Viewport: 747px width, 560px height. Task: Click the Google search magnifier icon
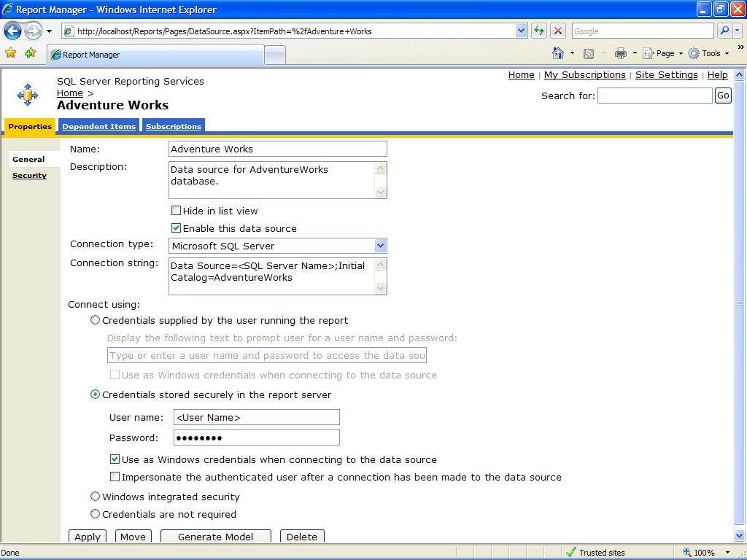724,31
